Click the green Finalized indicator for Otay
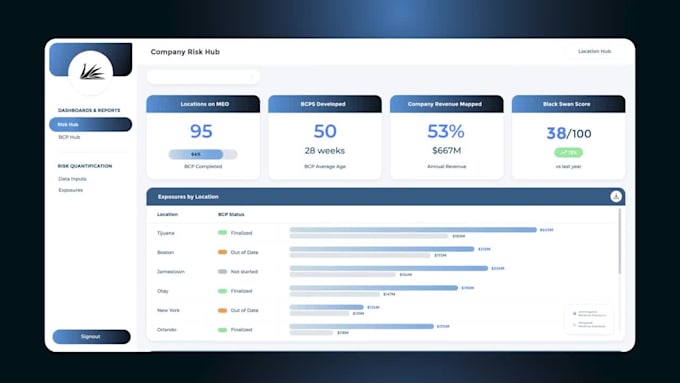This screenshot has height=383, width=680. [x=222, y=291]
